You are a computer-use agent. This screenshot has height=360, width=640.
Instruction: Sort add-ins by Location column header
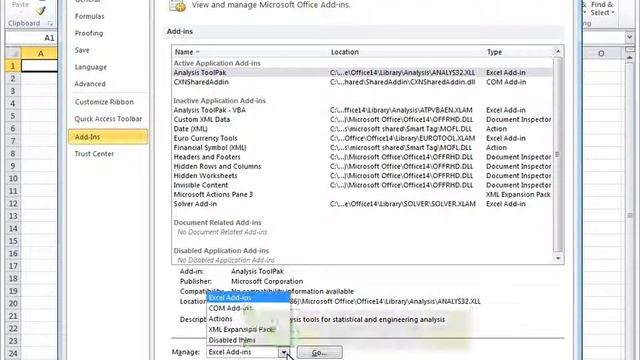coord(406,52)
